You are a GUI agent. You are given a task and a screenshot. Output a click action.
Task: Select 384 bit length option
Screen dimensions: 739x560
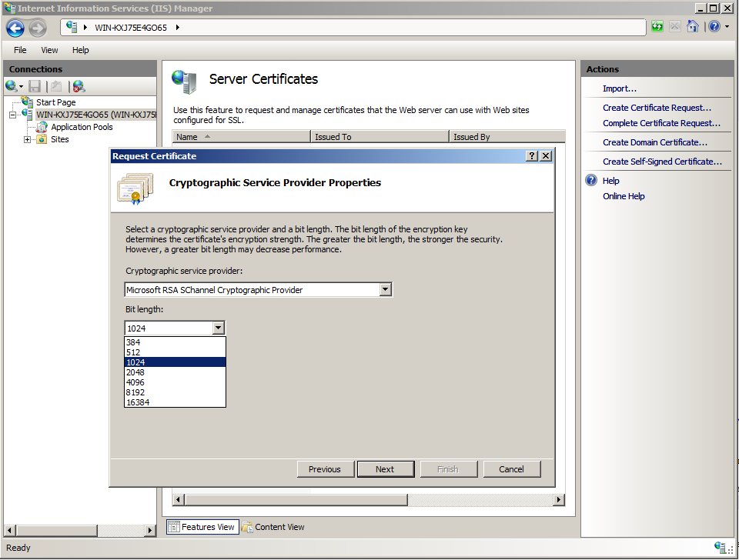tap(175, 342)
